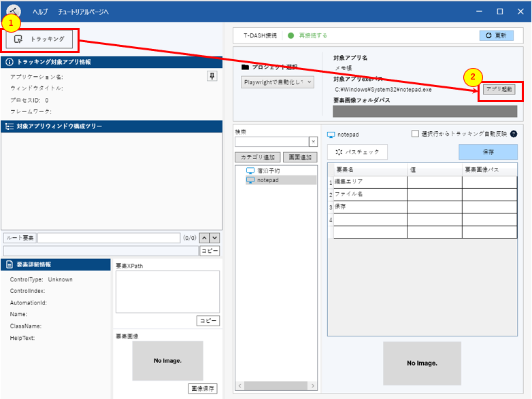Click the パスチェック button

pyautogui.click(x=357, y=152)
